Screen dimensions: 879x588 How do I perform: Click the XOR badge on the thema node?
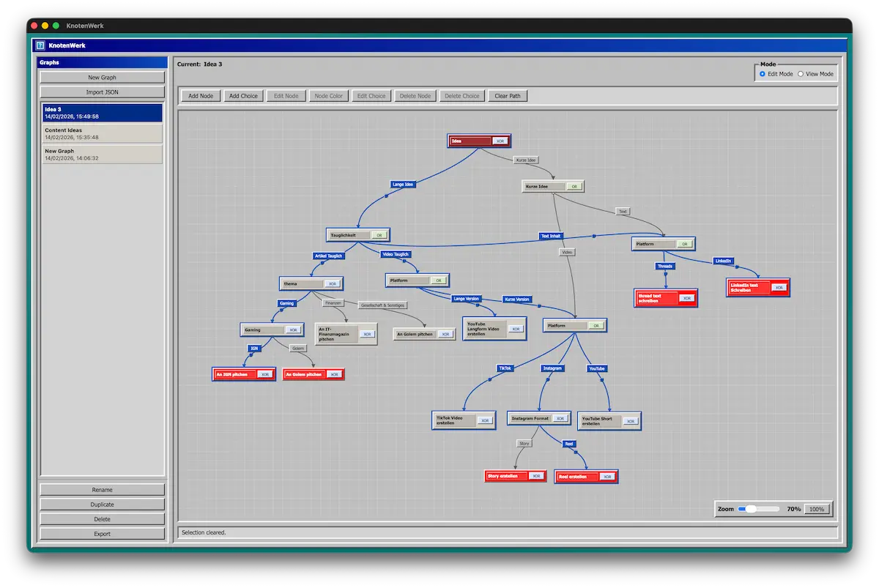pyautogui.click(x=334, y=283)
